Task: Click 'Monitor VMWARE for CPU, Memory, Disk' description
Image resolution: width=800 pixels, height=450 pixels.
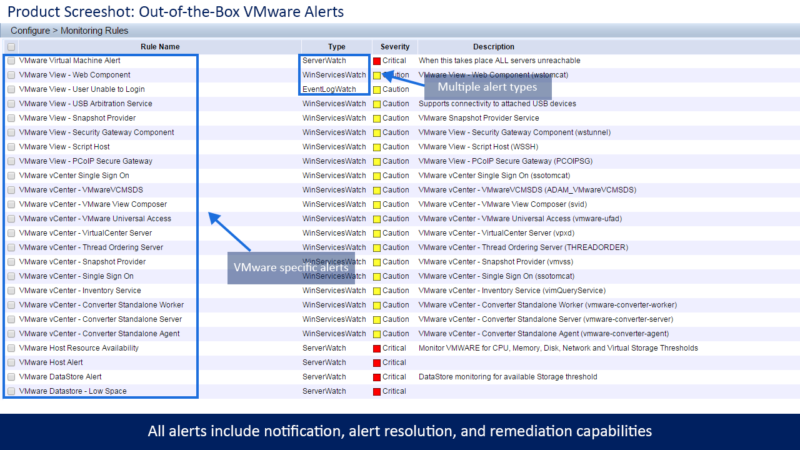Action: 558,348
